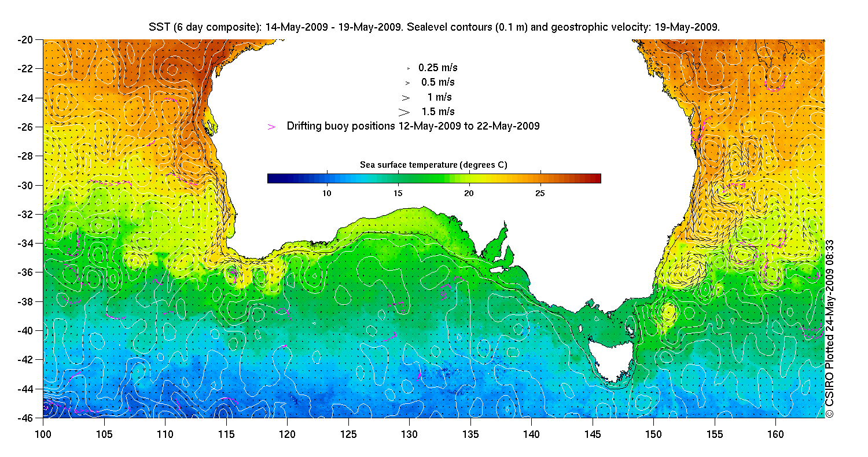
Task: Click the sea surface temperature color bar
Action: pos(434,178)
